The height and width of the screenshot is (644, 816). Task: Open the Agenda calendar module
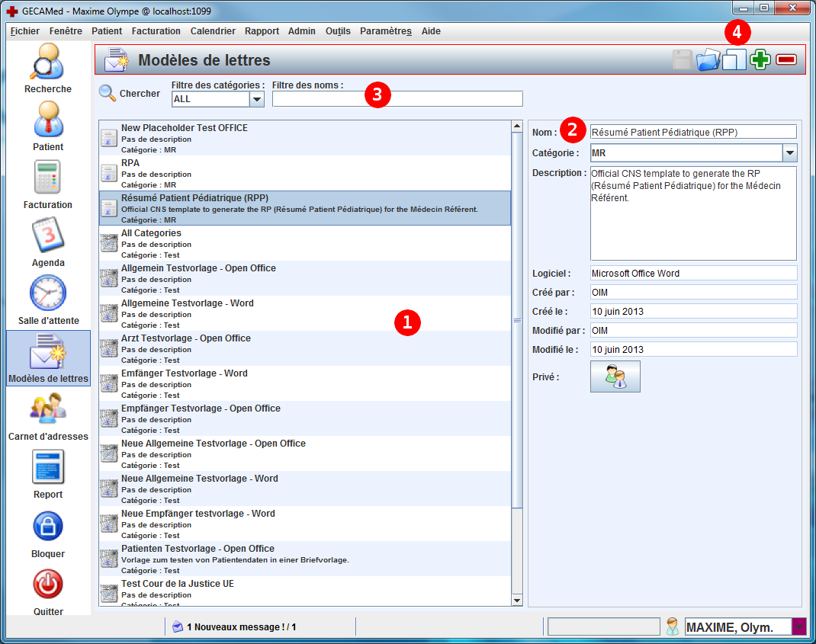[47, 237]
